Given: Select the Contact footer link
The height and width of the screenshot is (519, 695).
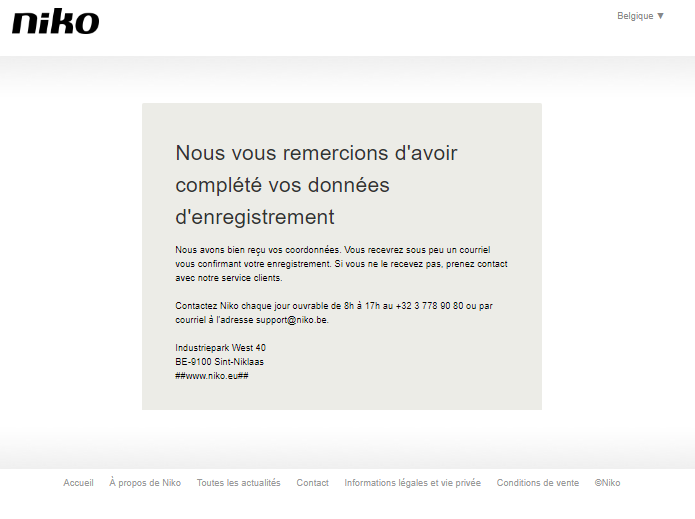Looking at the screenshot, I should click(312, 483).
